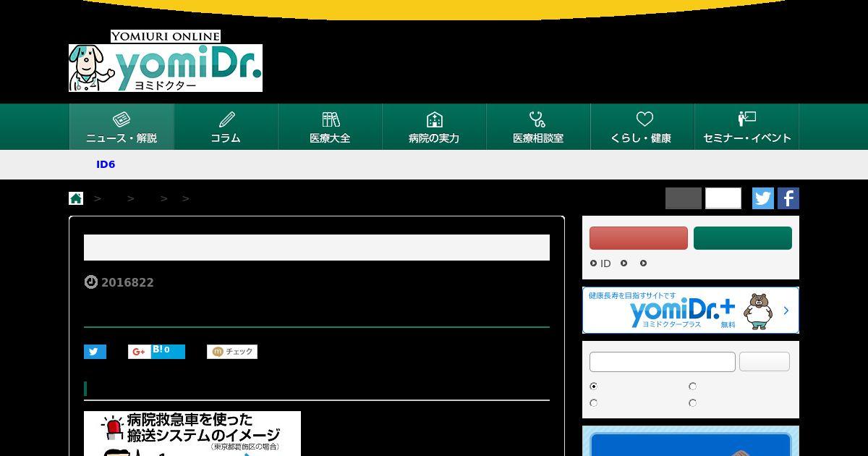Screen dimensions: 868x456
Task: Select the upper-right search radio option
Action: [x=693, y=387]
